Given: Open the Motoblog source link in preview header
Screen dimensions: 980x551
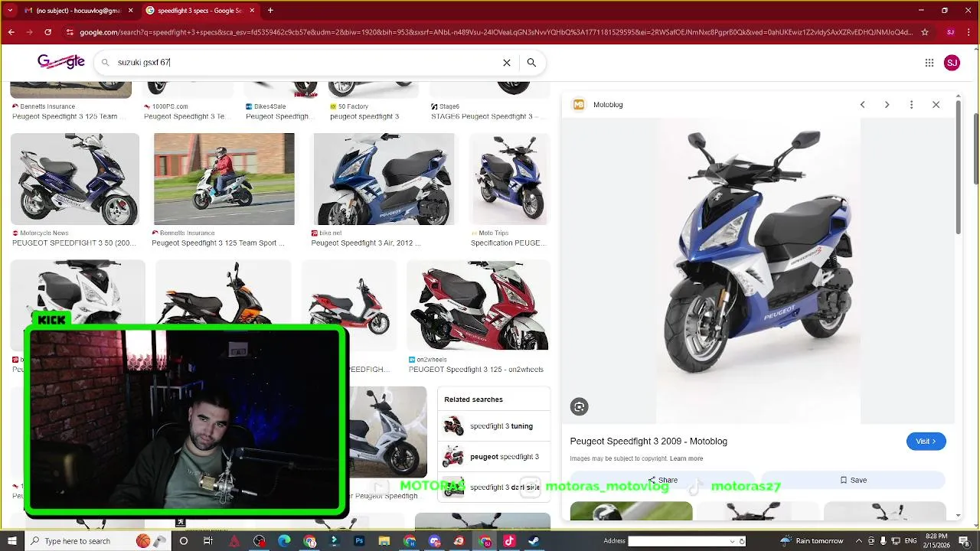Looking at the screenshot, I should click(x=599, y=105).
